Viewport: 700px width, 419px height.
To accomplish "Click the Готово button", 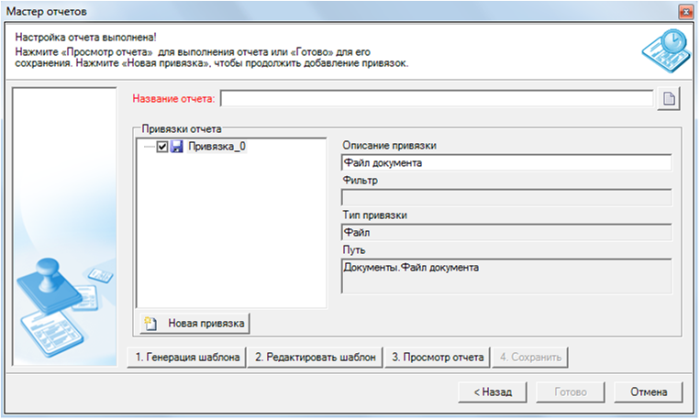I will click(x=569, y=392).
